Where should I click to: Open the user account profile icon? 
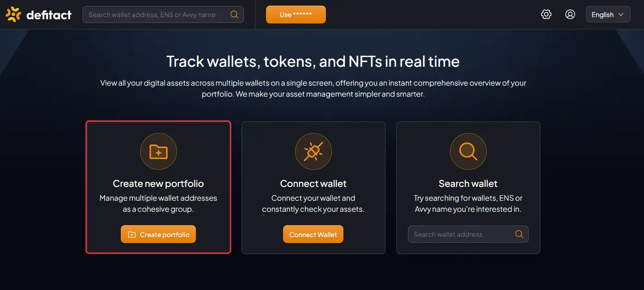coord(570,15)
